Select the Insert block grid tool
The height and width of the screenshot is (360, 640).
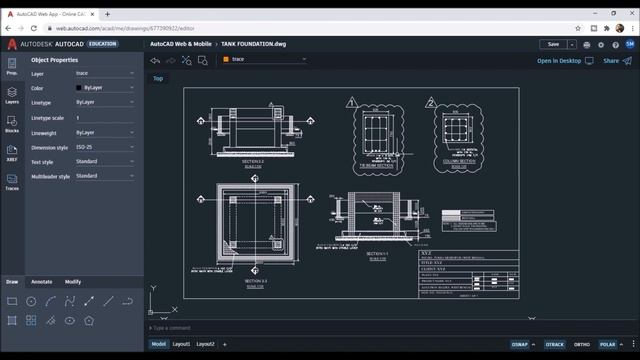[x=31, y=320]
